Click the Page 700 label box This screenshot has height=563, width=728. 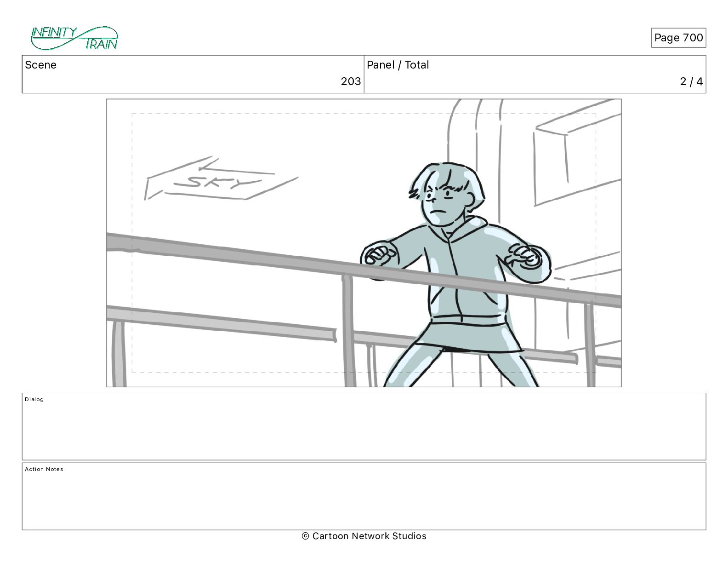678,38
